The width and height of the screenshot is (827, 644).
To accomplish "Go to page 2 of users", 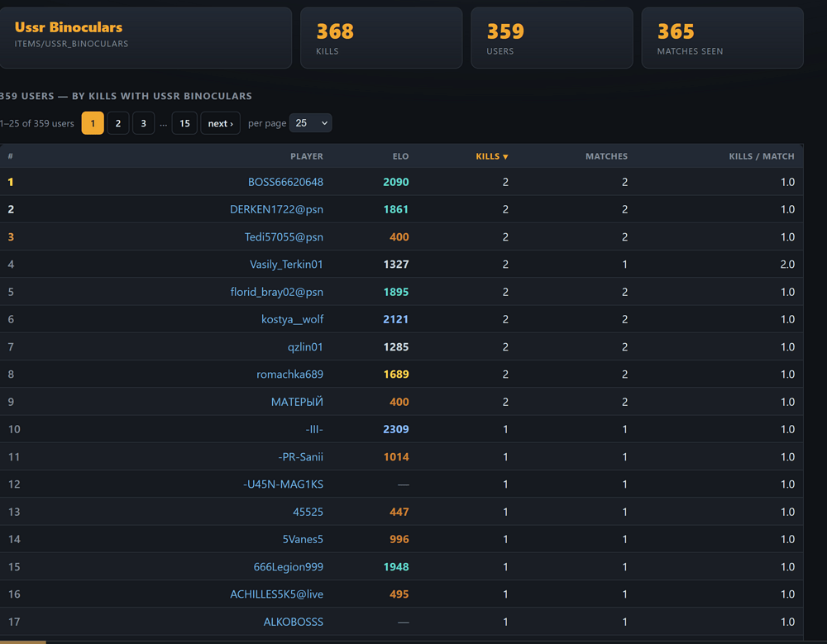I will (x=118, y=123).
